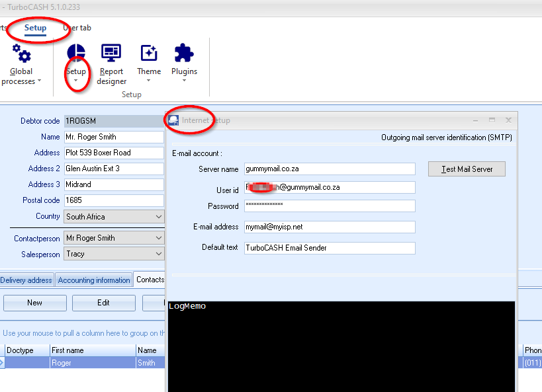This screenshot has height=392, width=542.
Task: Open the Accounting information tab
Action: (94, 280)
